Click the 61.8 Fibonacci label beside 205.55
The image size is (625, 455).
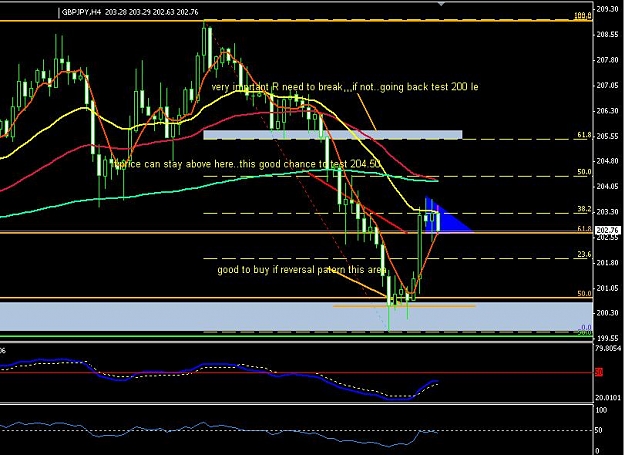(x=584, y=135)
